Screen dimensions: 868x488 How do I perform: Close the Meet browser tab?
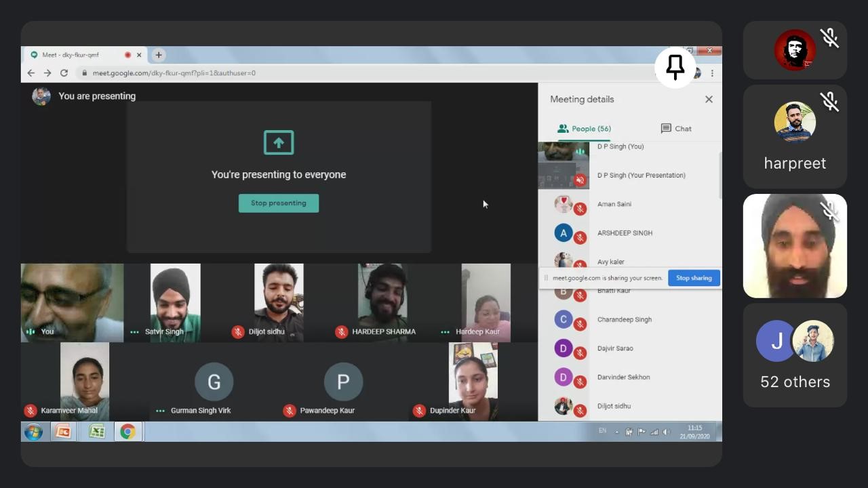coord(139,55)
